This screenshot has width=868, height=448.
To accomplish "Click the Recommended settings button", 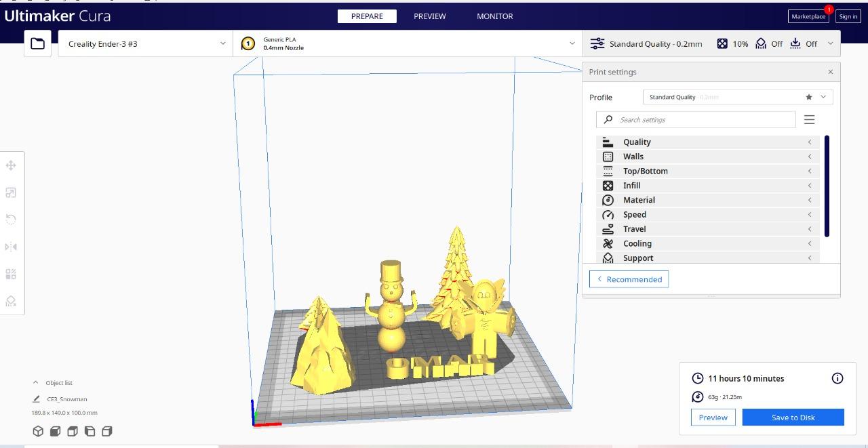I will (x=629, y=279).
